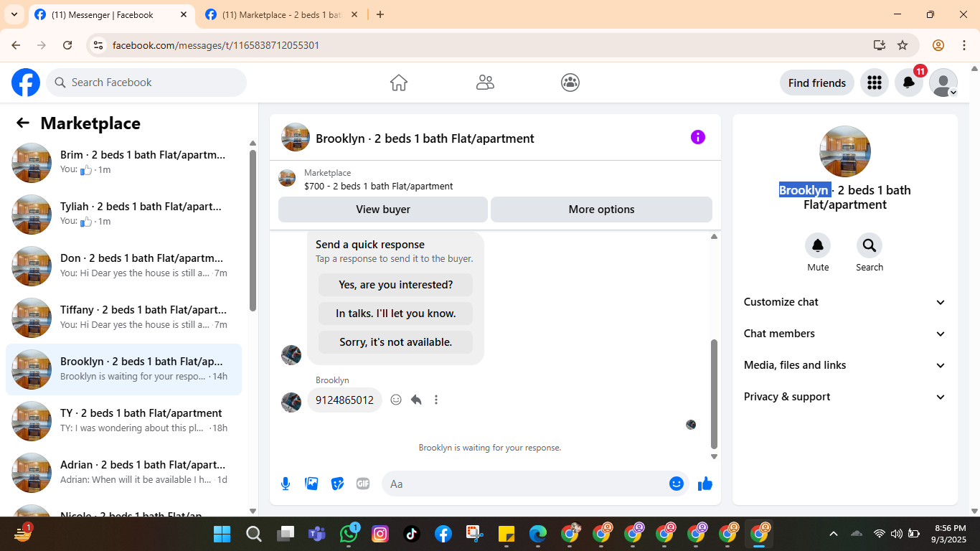980x551 pixels.
Task: Open the account profile dropdown avatar
Action: click(943, 83)
